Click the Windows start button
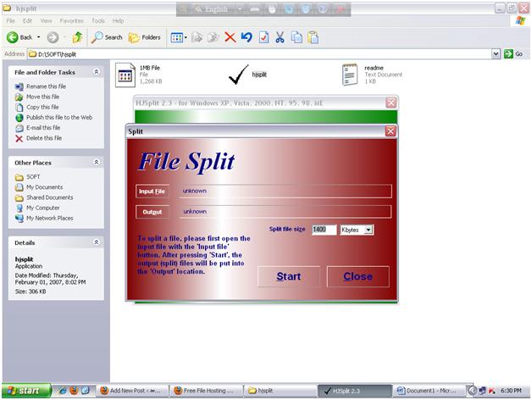The height and width of the screenshot is (400, 532). [27, 391]
